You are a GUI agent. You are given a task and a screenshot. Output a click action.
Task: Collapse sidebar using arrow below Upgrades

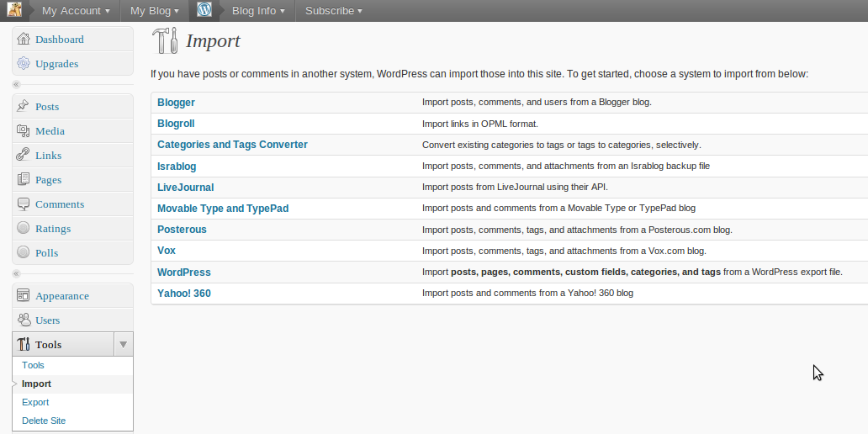[16, 84]
